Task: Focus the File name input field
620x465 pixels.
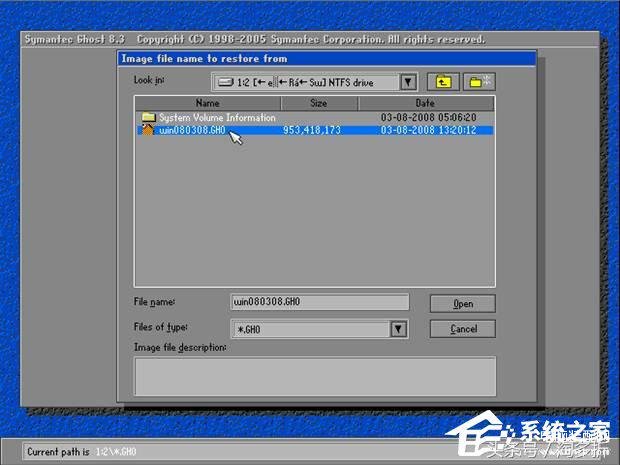Action: pos(319,302)
